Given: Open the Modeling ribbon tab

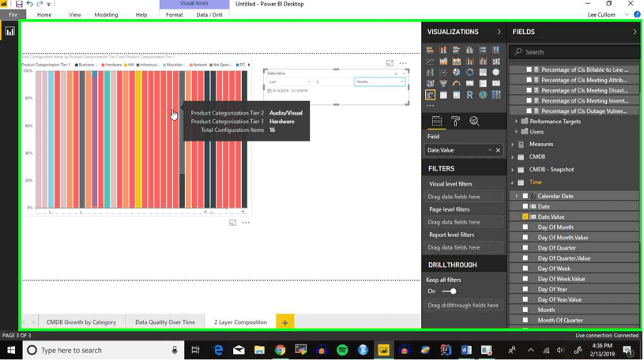Looking at the screenshot, I should (x=106, y=15).
